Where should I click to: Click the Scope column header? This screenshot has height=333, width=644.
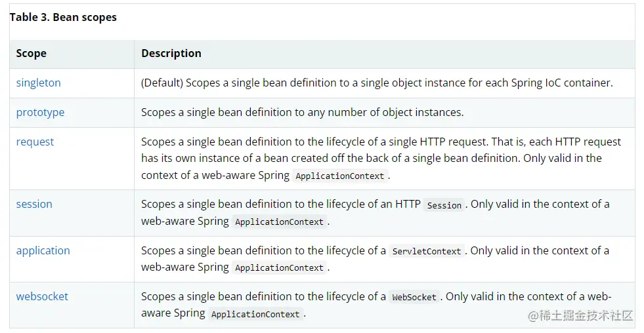click(31, 54)
